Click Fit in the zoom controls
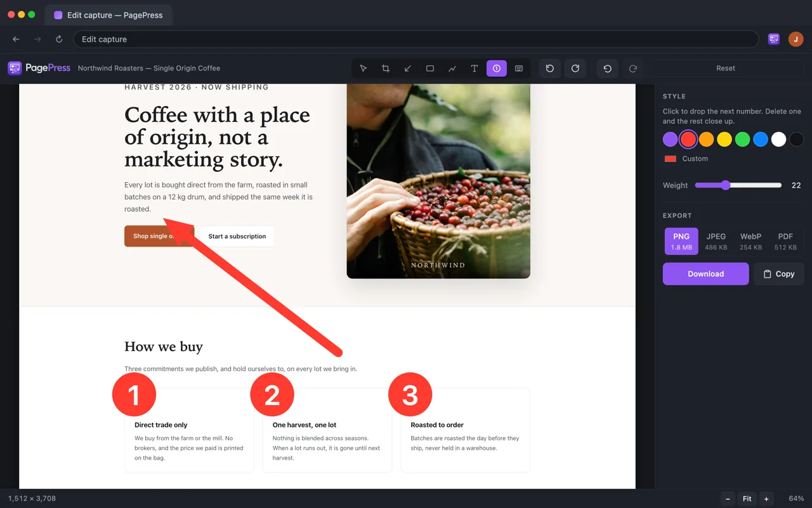The height and width of the screenshot is (508, 812). [x=747, y=498]
